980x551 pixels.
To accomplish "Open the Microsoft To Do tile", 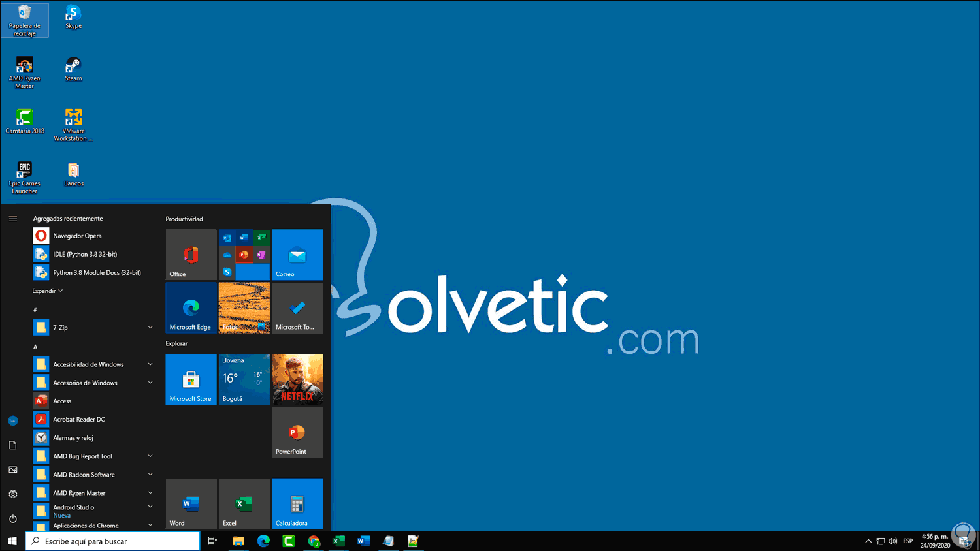I will tap(297, 307).
